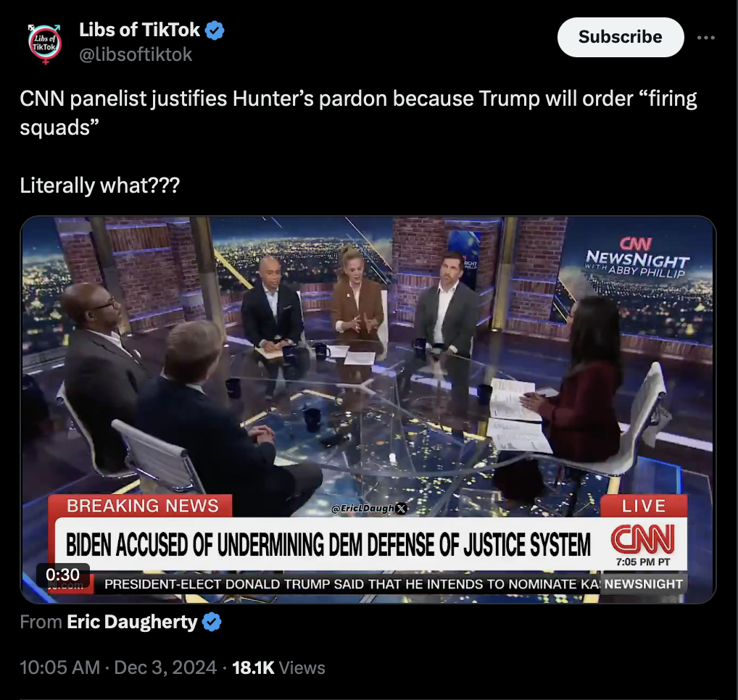
Task: Click the 0:30 video duration badge
Action: pyautogui.click(x=62, y=575)
